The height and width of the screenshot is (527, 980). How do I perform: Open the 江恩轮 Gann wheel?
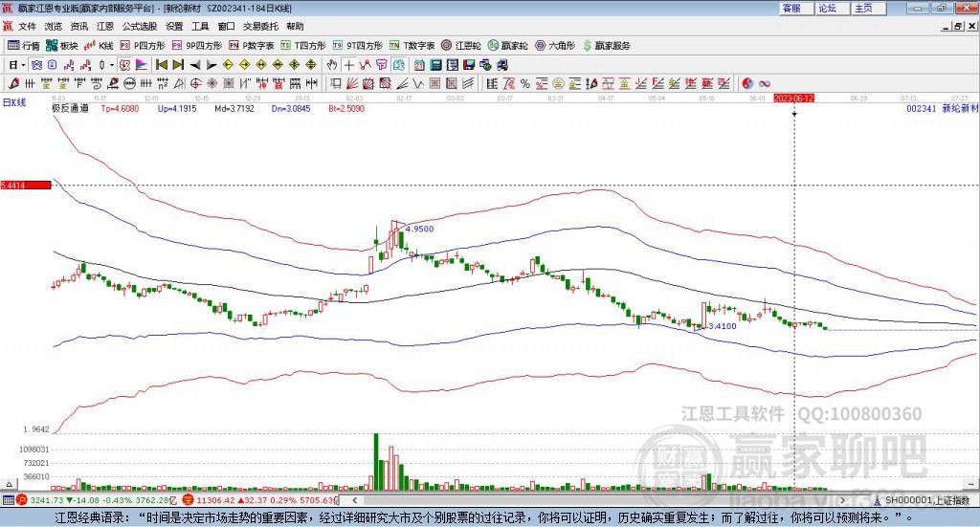click(x=461, y=46)
